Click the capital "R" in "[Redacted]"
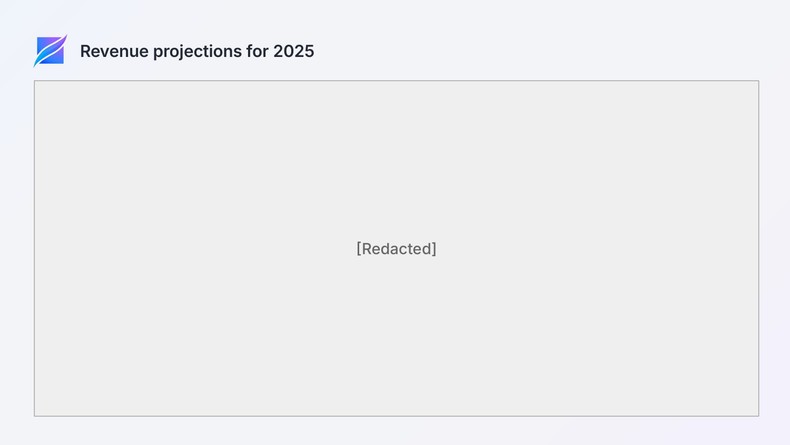 [x=367, y=249]
